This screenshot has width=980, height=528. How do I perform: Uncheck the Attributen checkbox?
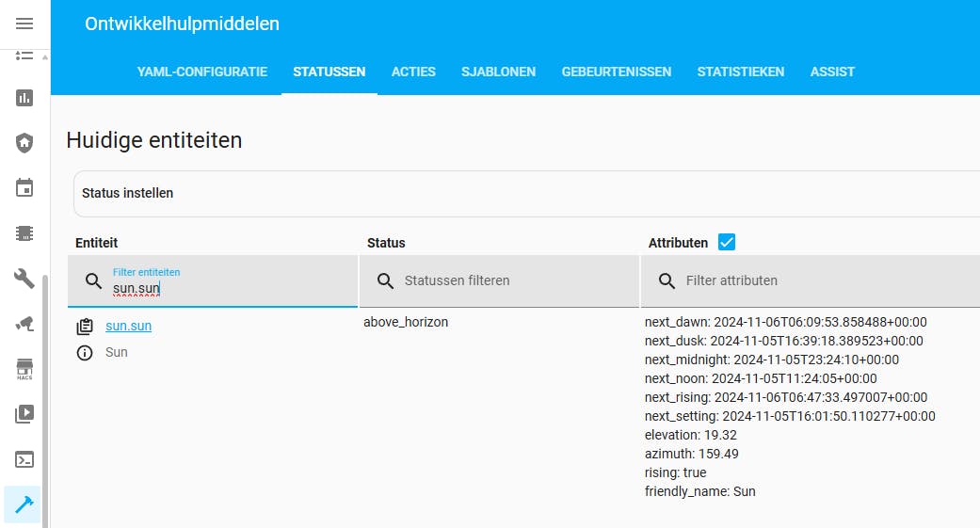727,242
